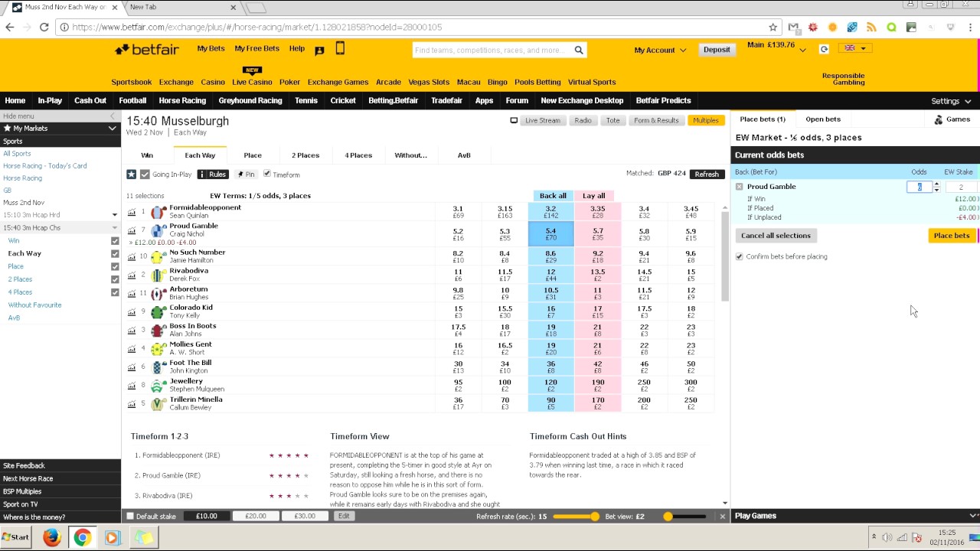This screenshot has height=551, width=980.
Task: Open the AvB market tab
Action: tap(464, 155)
